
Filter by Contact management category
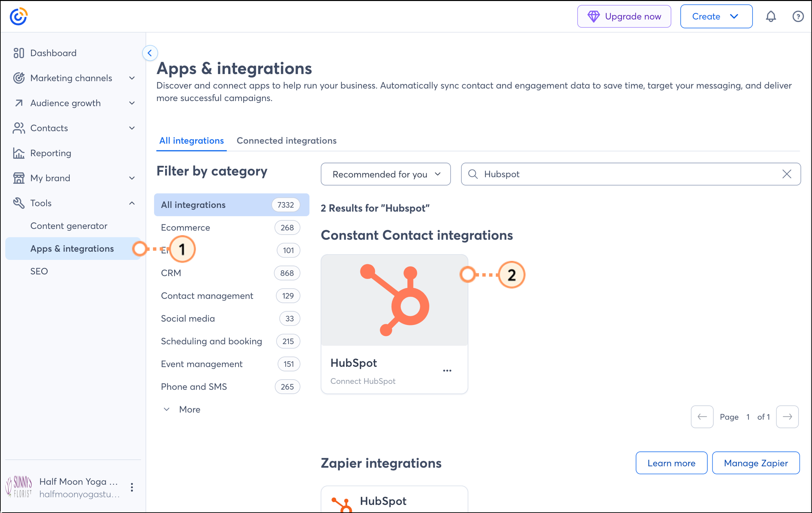pyautogui.click(x=232, y=296)
